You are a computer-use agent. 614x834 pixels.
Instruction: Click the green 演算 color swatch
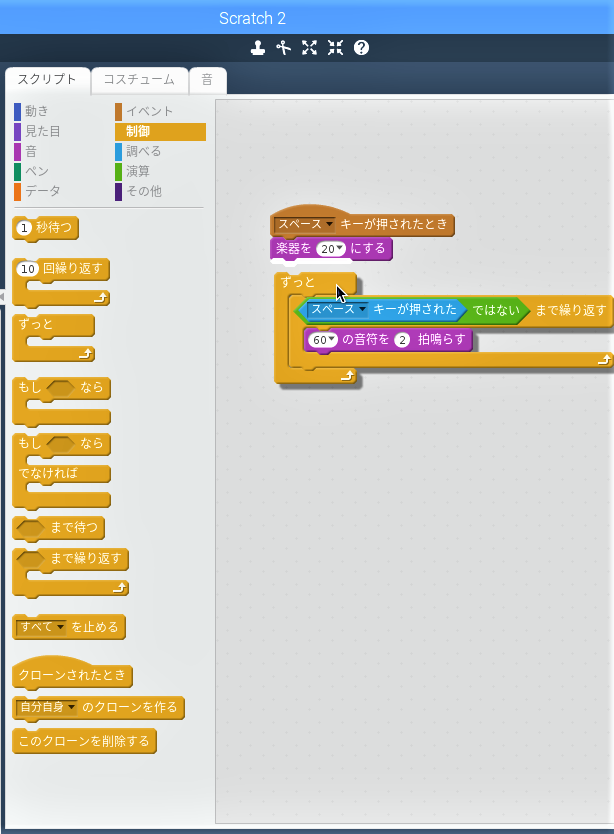[119, 172]
